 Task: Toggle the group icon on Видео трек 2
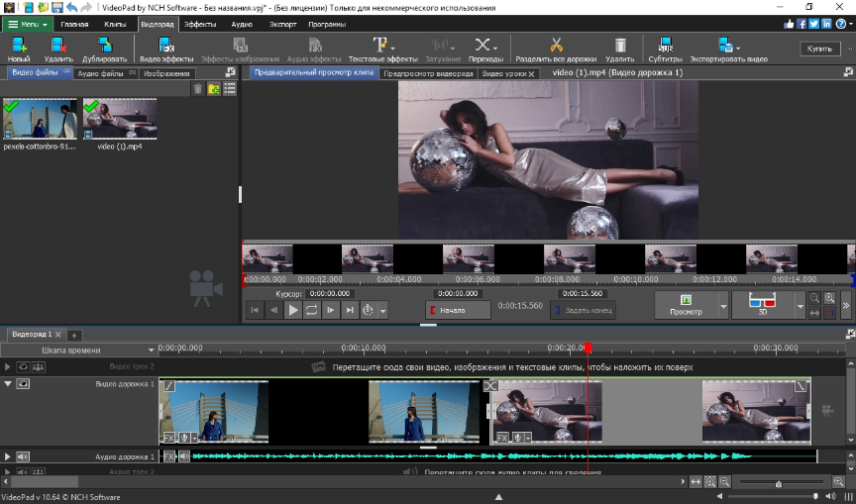[39, 366]
